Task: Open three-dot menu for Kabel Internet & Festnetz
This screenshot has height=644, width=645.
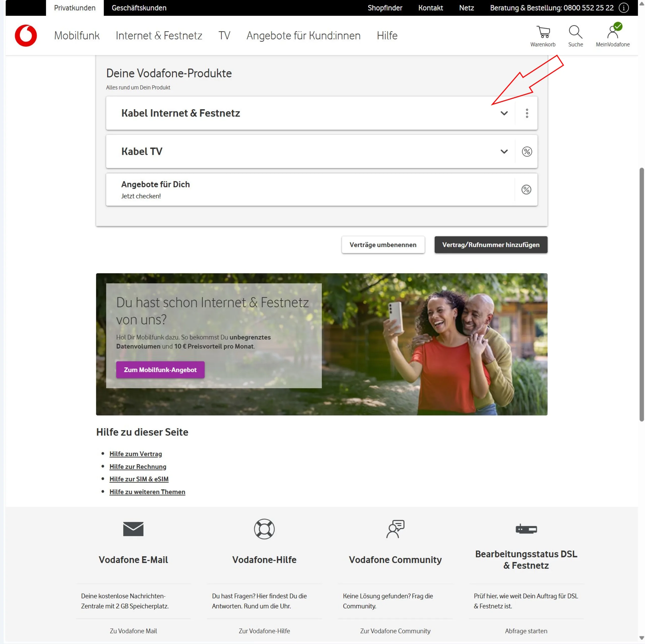Action: (x=527, y=113)
